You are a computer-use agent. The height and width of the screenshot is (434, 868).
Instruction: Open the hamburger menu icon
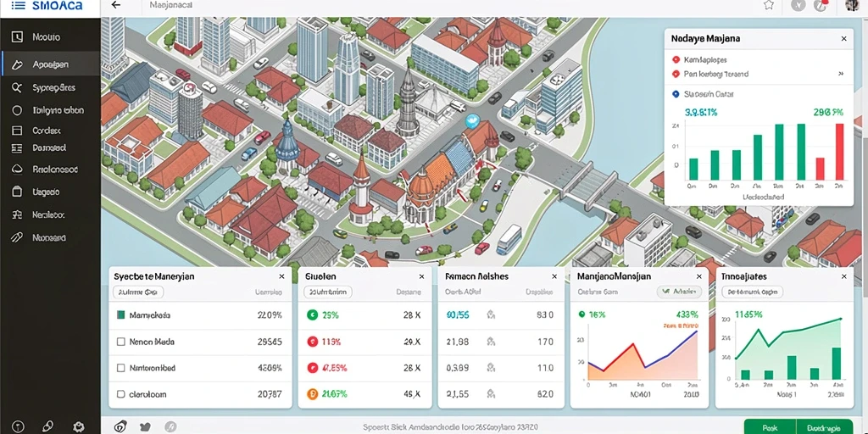coord(18,6)
